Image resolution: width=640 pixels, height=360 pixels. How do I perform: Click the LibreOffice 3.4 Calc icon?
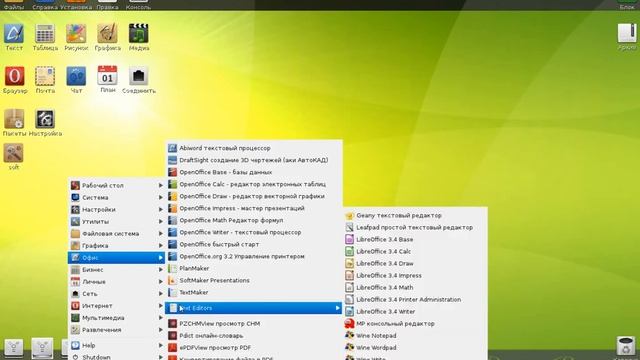349,251
